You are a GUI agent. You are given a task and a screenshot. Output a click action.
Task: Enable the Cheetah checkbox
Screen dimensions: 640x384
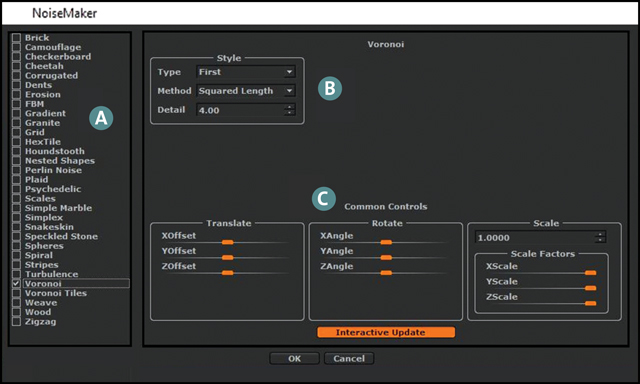(x=16, y=66)
